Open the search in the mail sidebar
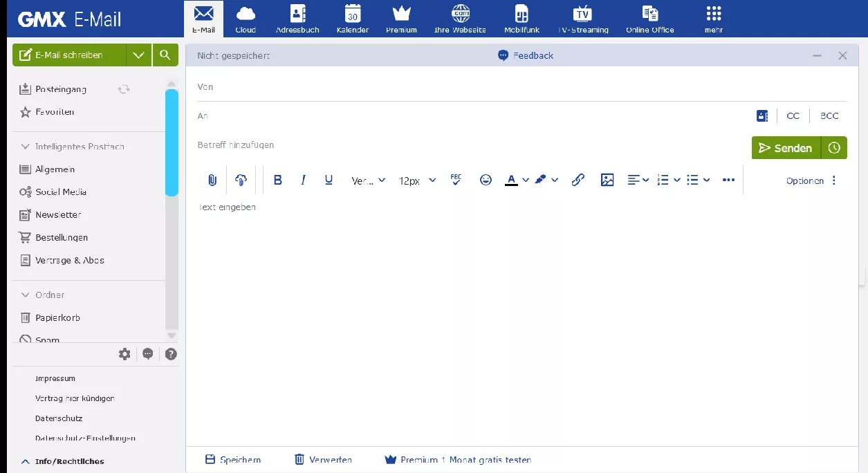Image resolution: width=868 pixels, height=473 pixels. click(x=165, y=55)
